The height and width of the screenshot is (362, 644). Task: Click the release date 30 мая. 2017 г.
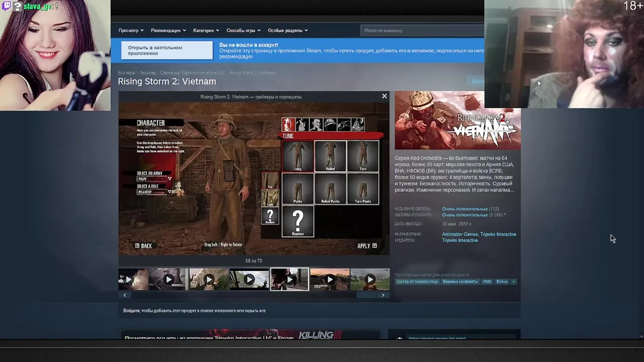click(x=457, y=224)
